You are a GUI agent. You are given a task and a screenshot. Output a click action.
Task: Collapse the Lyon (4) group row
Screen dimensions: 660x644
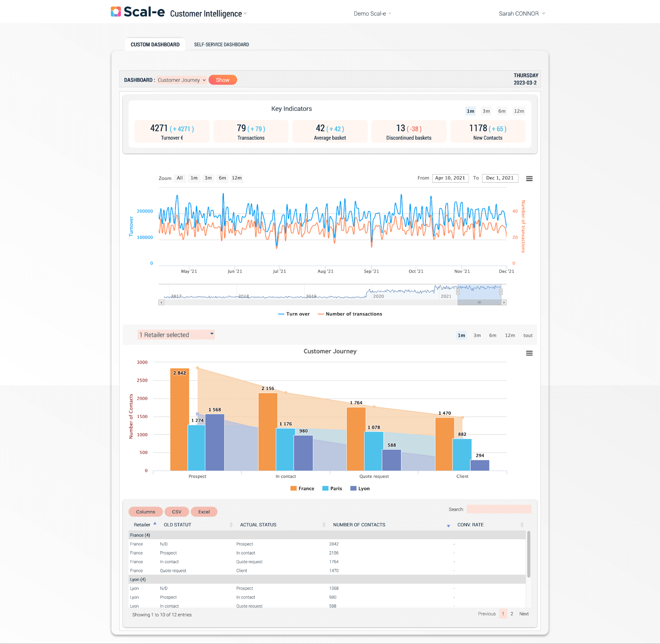click(327, 579)
